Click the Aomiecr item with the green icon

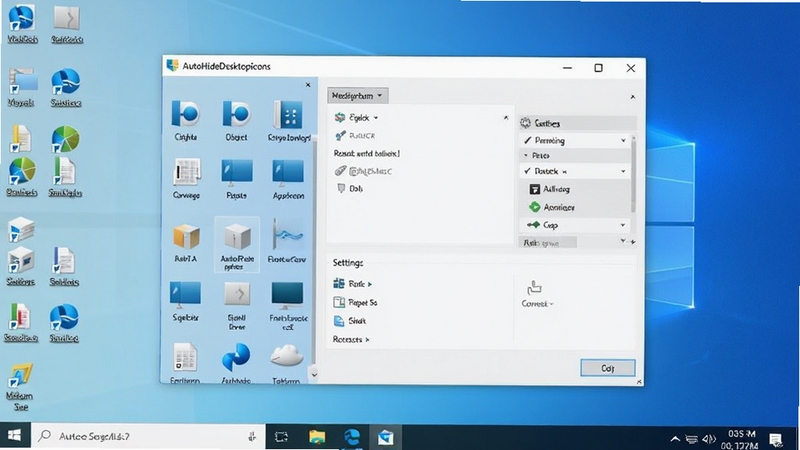552,207
